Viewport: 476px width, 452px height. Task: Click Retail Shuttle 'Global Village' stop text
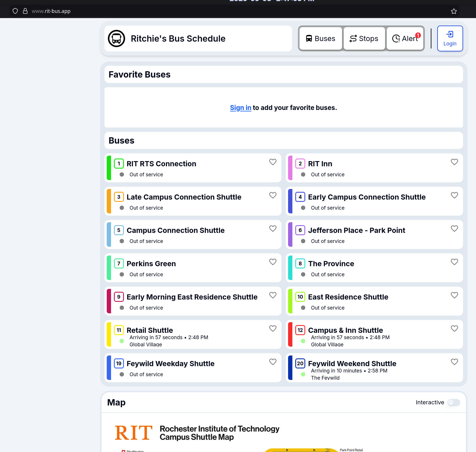pyautogui.click(x=146, y=344)
